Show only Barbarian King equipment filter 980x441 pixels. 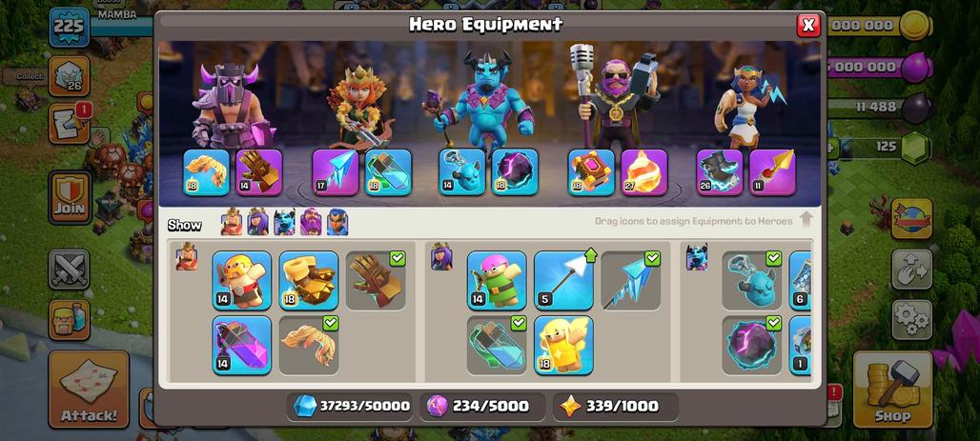pos(232,222)
